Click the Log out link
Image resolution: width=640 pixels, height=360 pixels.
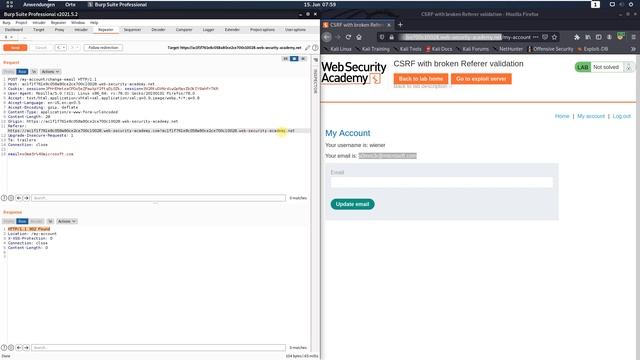pyautogui.click(x=622, y=116)
